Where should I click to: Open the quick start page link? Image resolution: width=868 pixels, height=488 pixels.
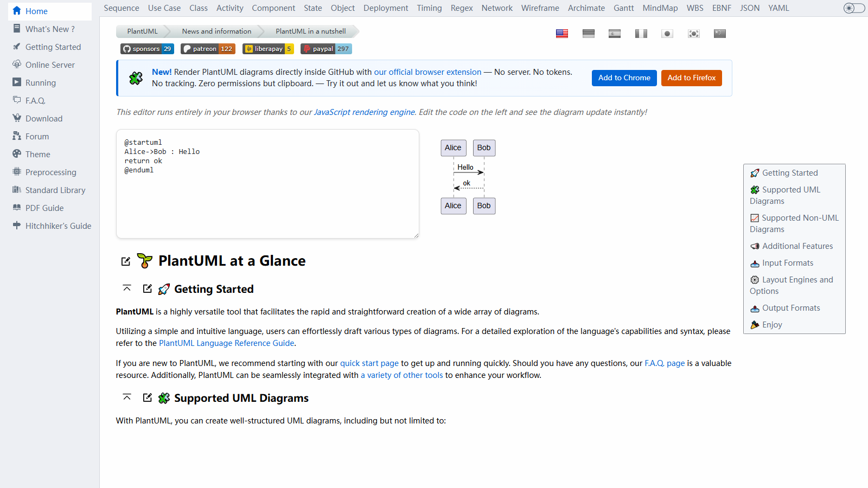click(x=369, y=363)
